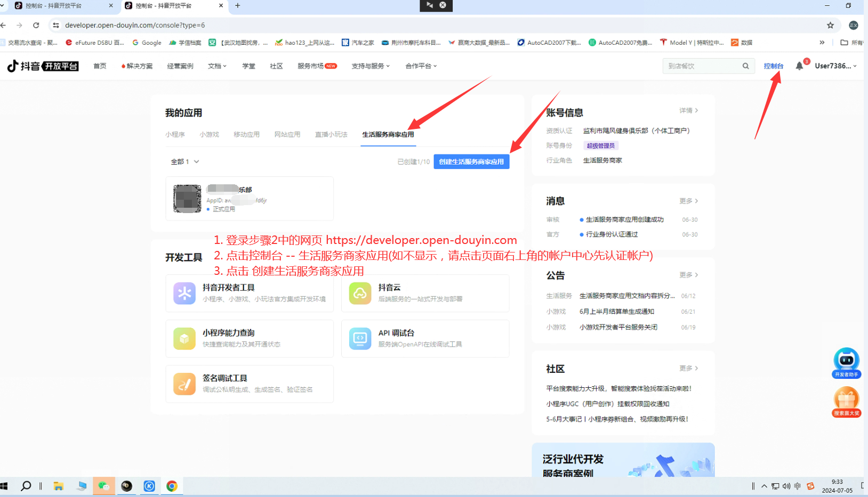Open post 小程序UGC 挂载权限回收通知
Viewport: 868px width, 497px height.
point(608,404)
